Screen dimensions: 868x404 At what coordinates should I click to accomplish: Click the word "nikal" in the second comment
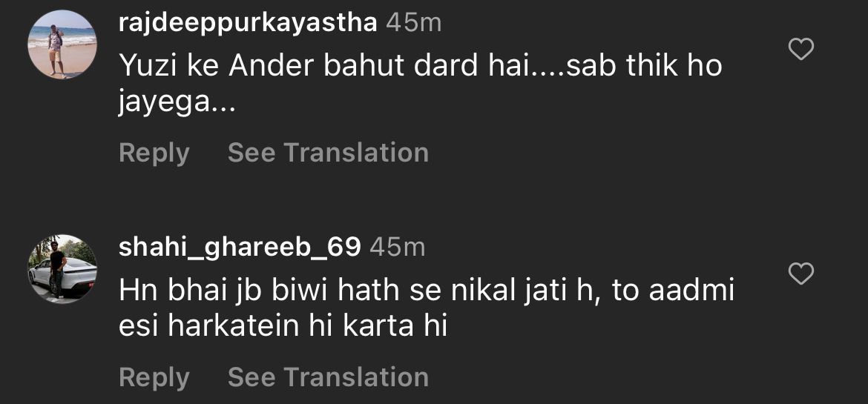[x=484, y=291]
